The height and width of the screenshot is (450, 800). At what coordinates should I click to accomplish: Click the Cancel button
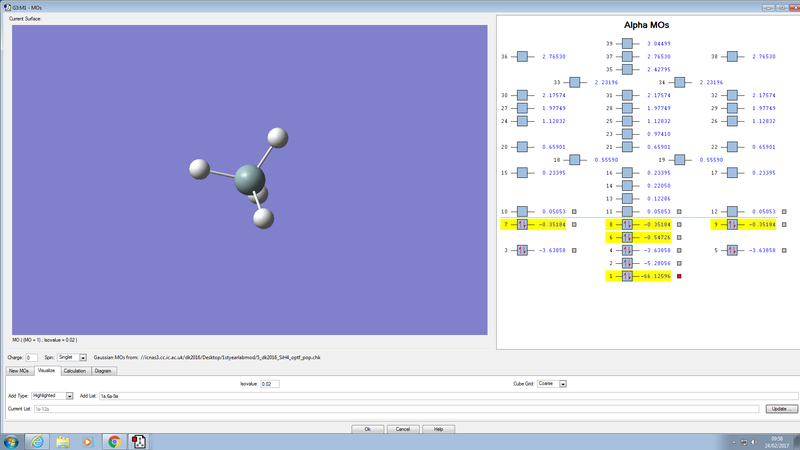click(403, 429)
